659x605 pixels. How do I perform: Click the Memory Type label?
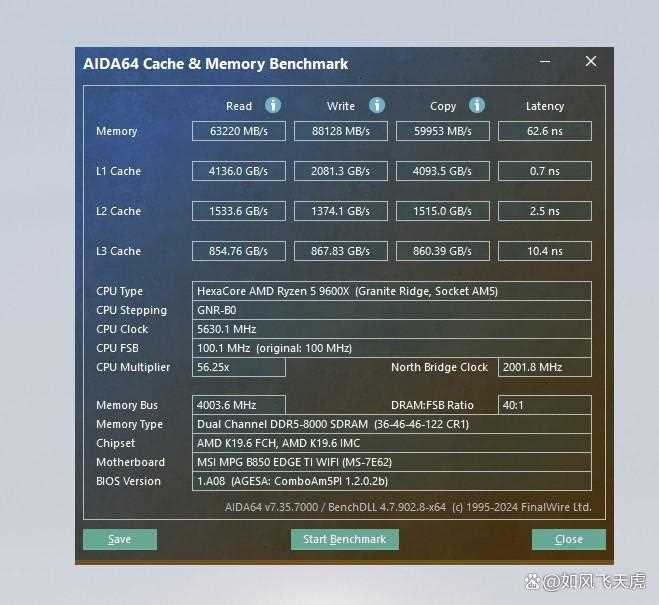pyautogui.click(x=129, y=424)
